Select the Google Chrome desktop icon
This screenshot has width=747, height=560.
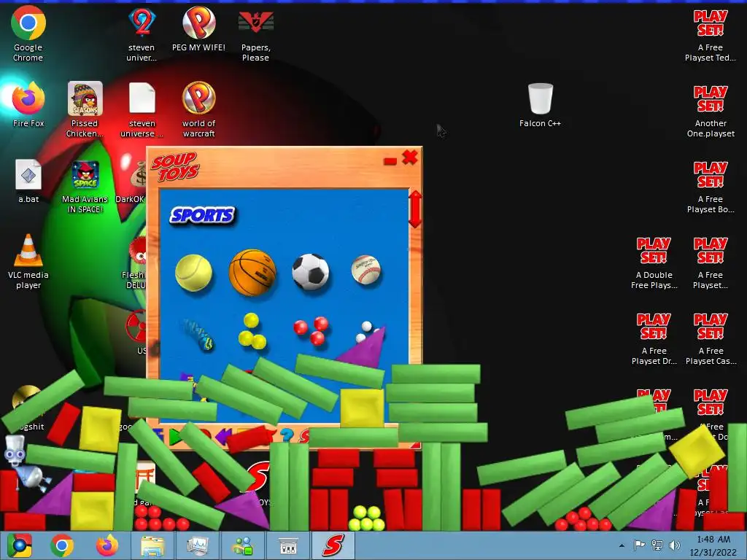[28, 34]
